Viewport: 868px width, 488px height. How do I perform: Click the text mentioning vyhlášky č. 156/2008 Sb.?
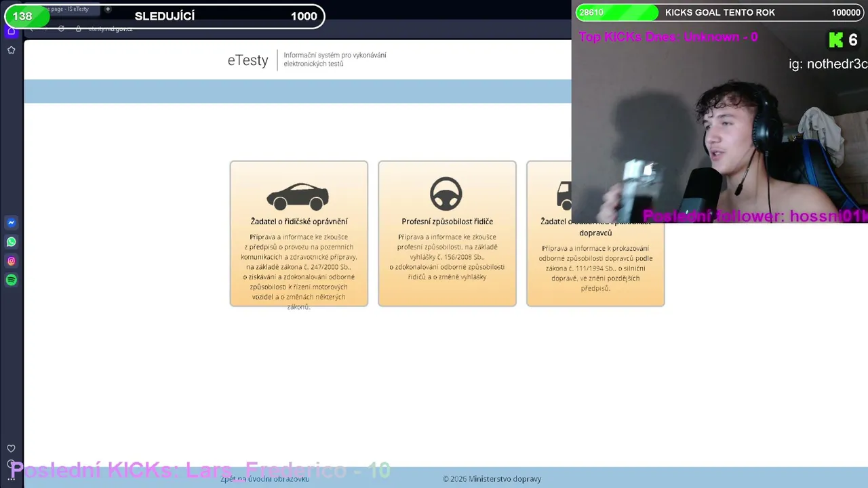pos(447,257)
